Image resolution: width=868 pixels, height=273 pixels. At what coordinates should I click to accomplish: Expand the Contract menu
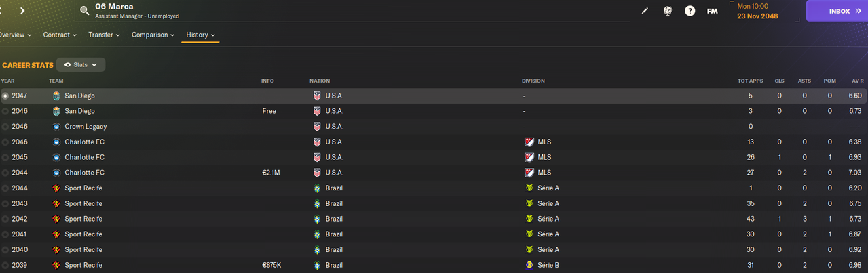point(60,35)
